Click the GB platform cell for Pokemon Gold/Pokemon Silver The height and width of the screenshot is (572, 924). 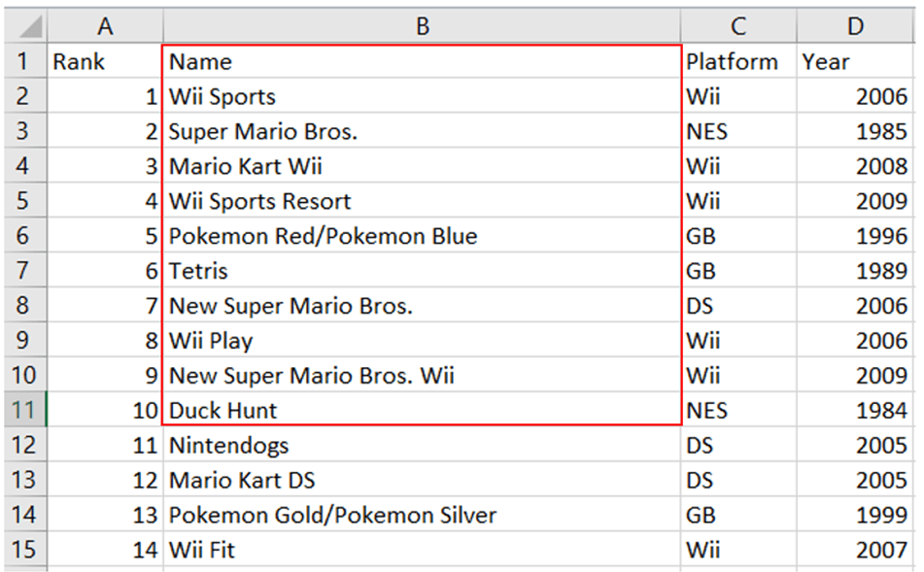pos(738,515)
